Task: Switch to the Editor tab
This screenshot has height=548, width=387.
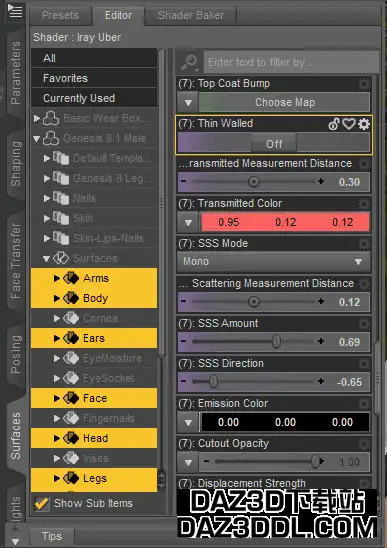Action: coord(118,15)
